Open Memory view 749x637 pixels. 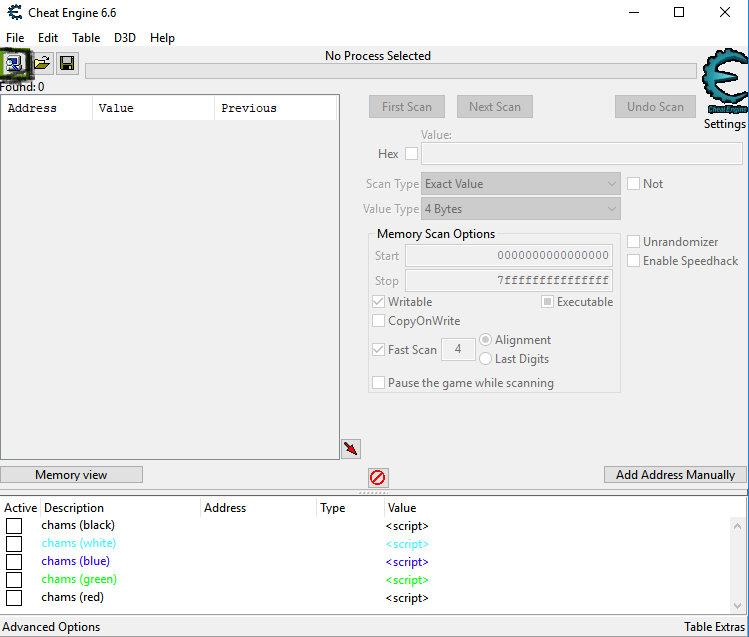(71, 475)
